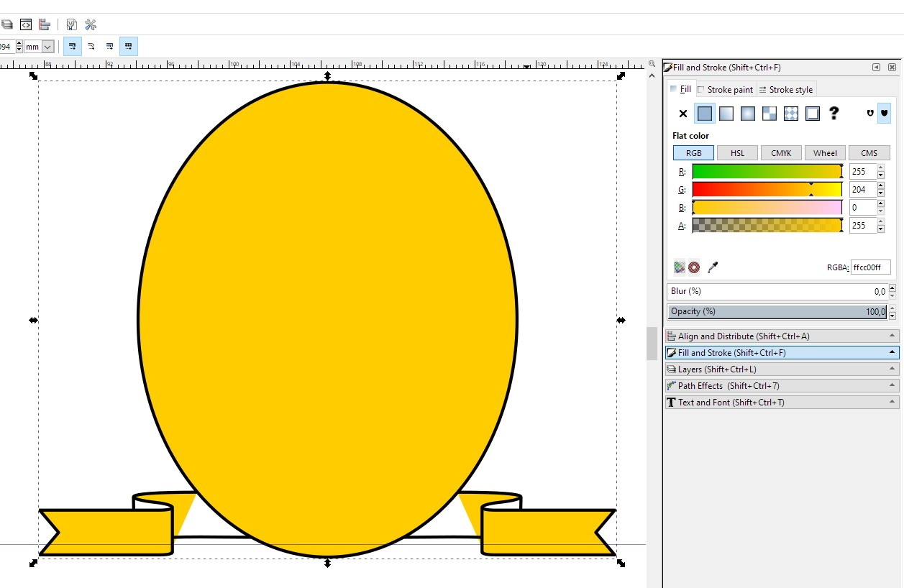This screenshot has width=904, height=588.
Task: Pick a color with the eyedropper icon
Action: click(x=713, y=267)
